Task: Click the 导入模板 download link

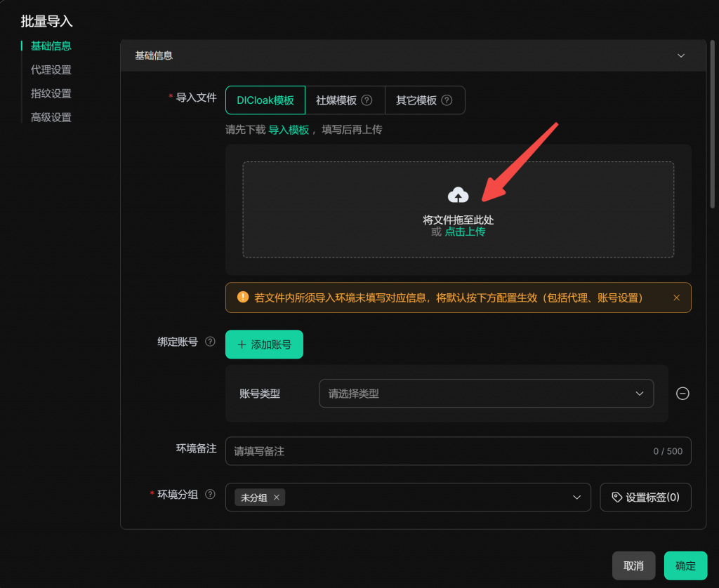Action: pyautogui.click(x=289, y=130)
